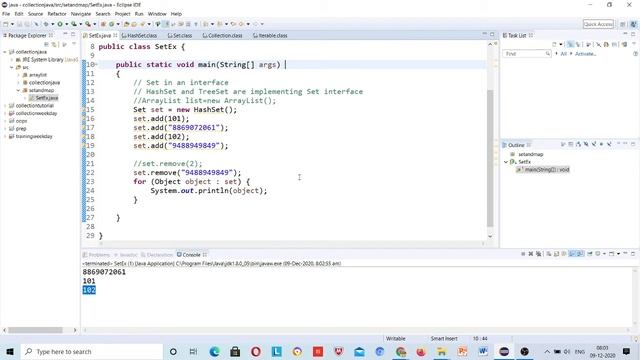Expand JRE System Library node
This screenshot has width=640, height=360.
click(12, 60)
